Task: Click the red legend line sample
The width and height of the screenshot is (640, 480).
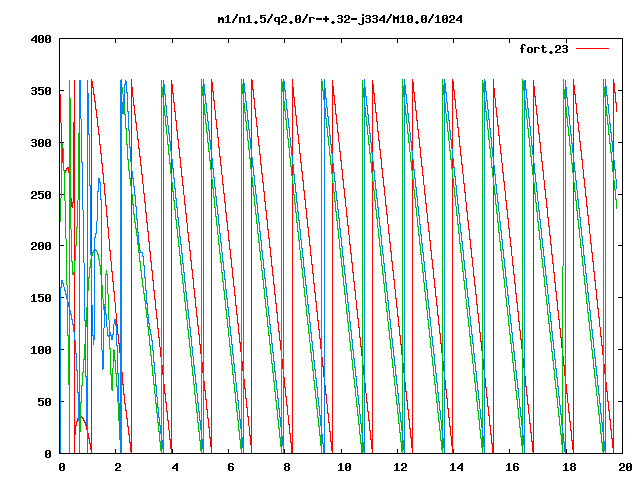Action: coord(592,49)
